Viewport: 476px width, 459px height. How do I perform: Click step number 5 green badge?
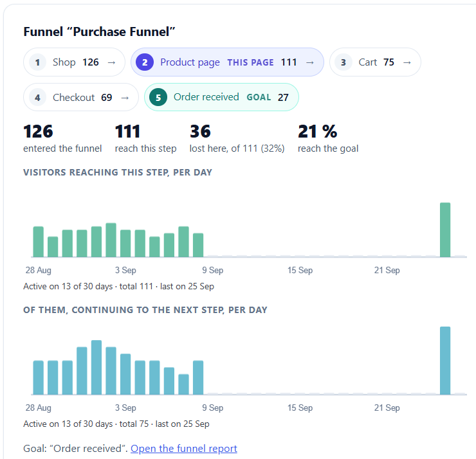pyautogui.click(x=158, y=97)
